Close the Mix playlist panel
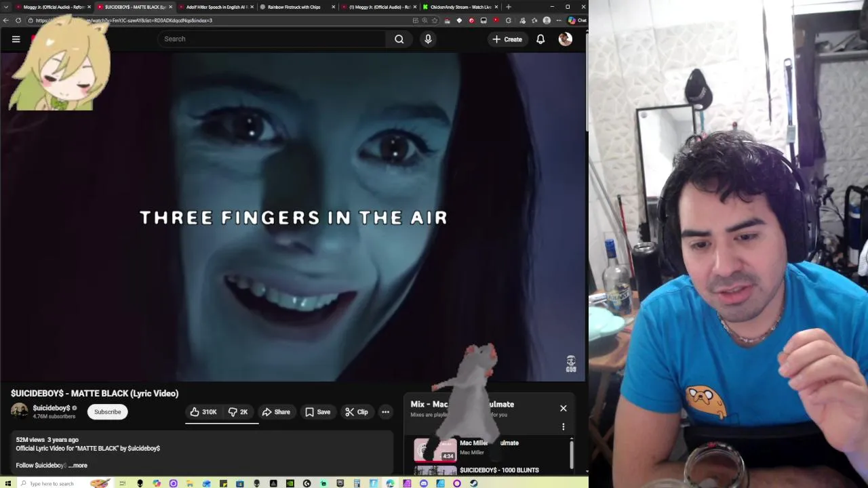 click(563, 408)
